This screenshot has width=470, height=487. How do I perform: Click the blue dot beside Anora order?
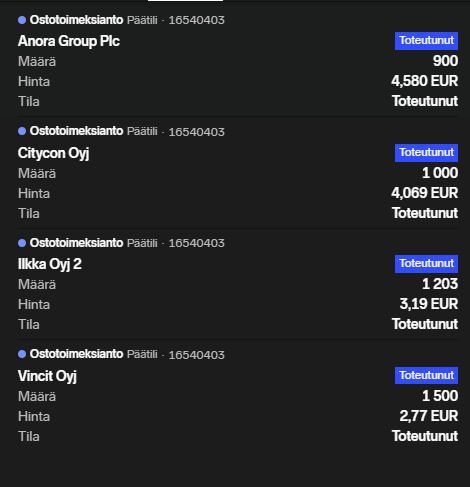(x=22, y=20)
